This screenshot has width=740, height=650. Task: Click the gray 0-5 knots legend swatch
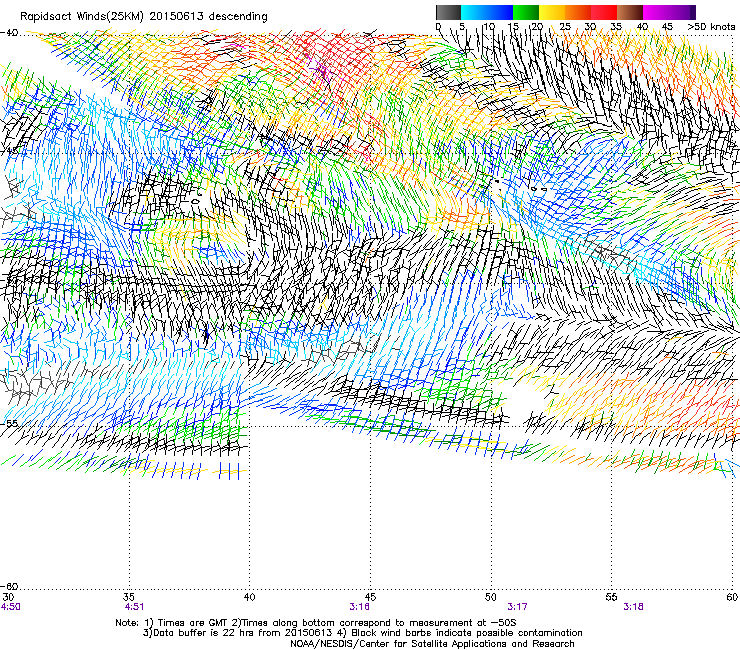tap(448, 12)
